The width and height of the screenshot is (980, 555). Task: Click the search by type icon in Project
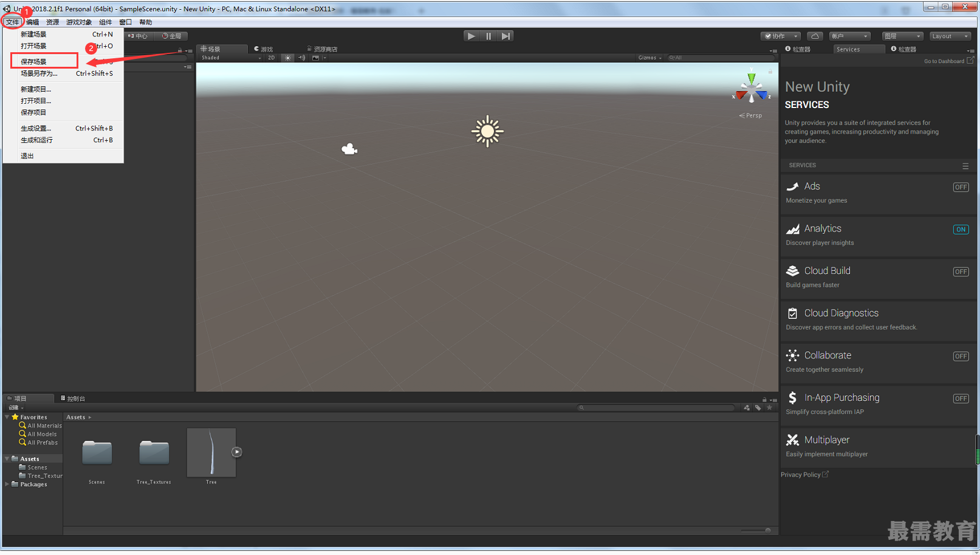tap(747, 408)
